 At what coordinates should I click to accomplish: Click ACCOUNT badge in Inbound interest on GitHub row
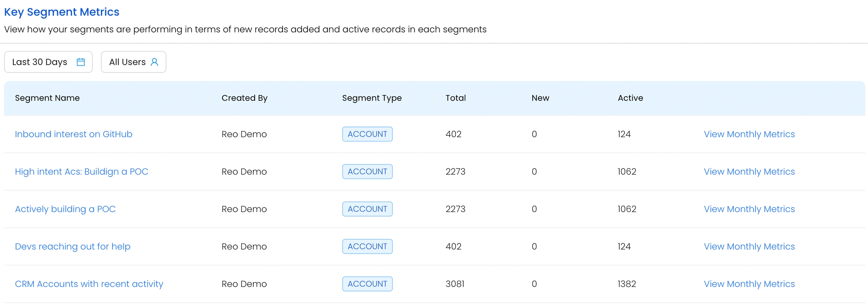[367, 134]
